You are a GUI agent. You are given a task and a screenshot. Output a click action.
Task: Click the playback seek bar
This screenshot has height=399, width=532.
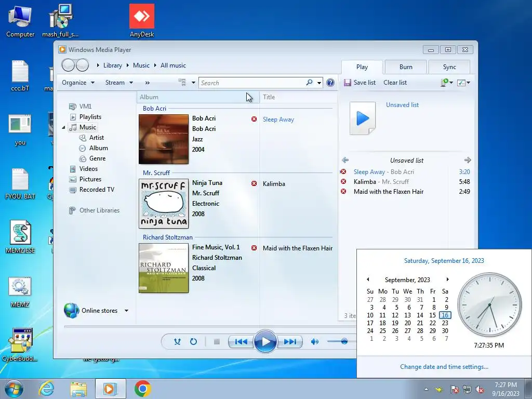click(210, 327)
